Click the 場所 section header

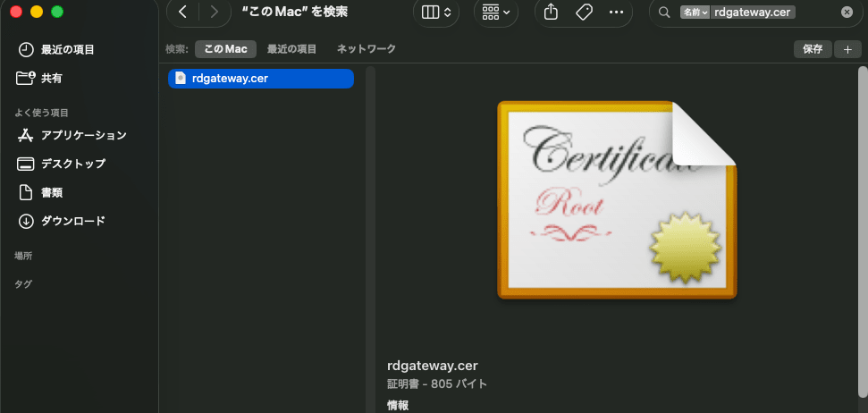click(x=23, y=256)
